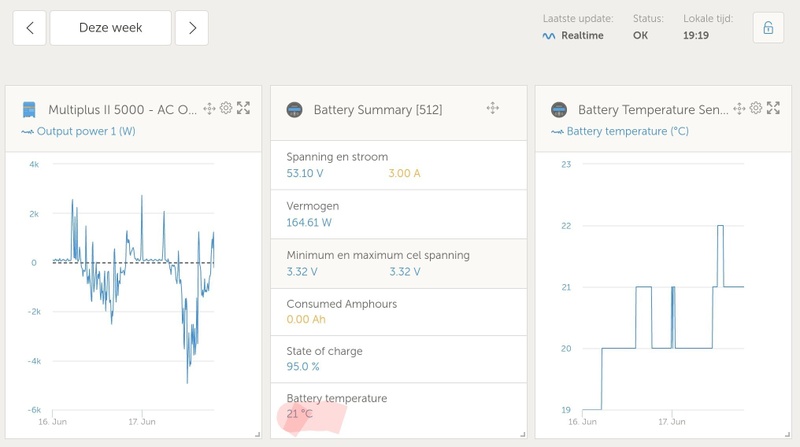Open settings gear of the Multiplus II widget
800x447 pixels.
(226, 108)
